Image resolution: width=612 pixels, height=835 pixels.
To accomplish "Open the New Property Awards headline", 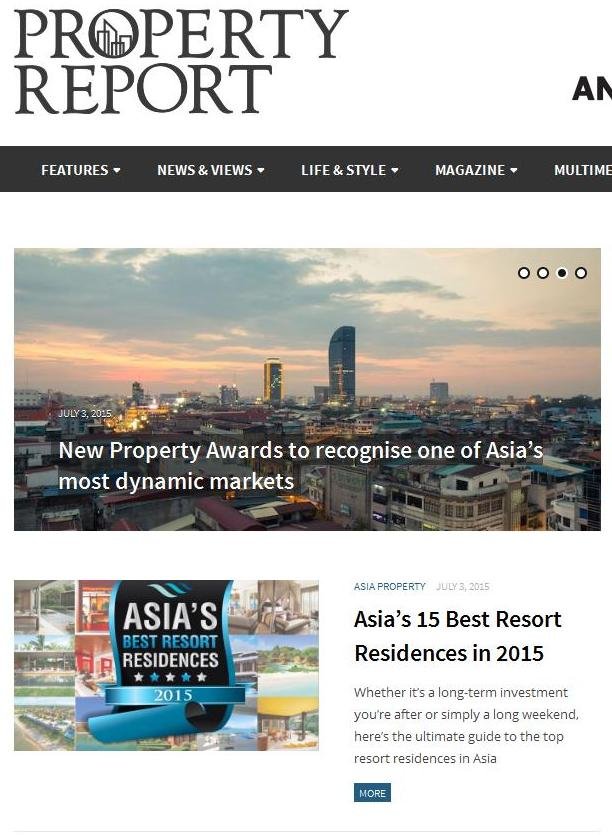I will pos(300,465).
